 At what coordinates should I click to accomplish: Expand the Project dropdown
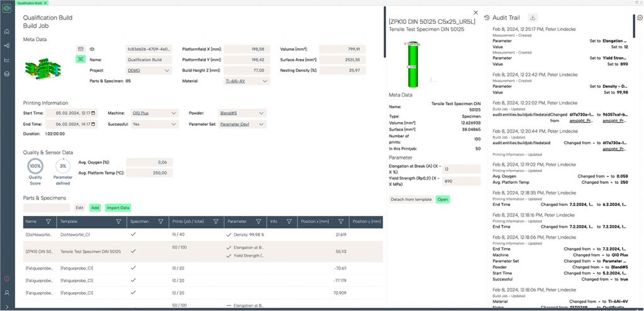pos(167,71)
